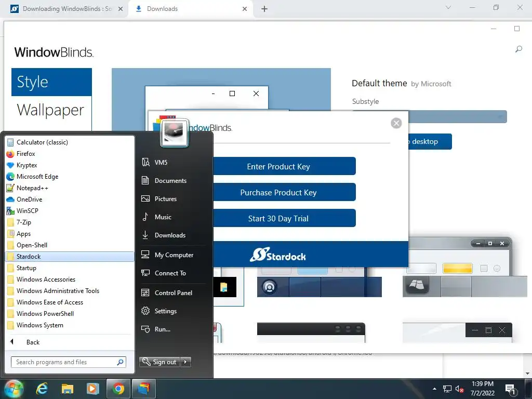Viewport: 532px width, 399px height.
Task: Expand the 7-Zip folder
Action: coord(70,222)
